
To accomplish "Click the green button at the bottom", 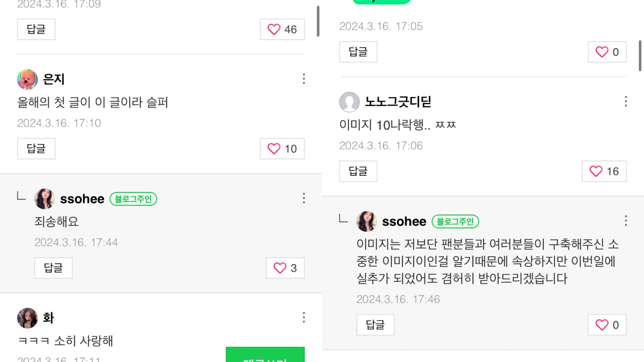I will 265,355.
